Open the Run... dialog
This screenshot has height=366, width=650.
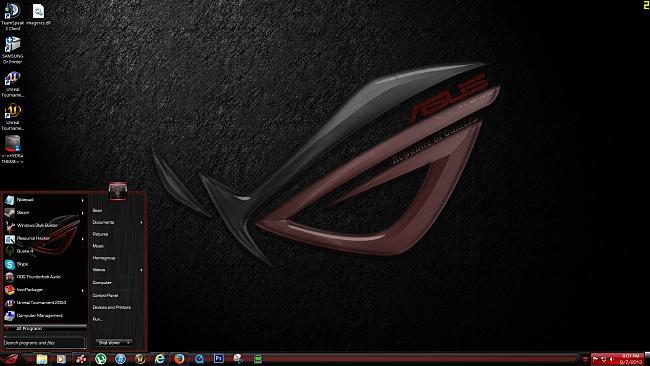coord(97,319)
